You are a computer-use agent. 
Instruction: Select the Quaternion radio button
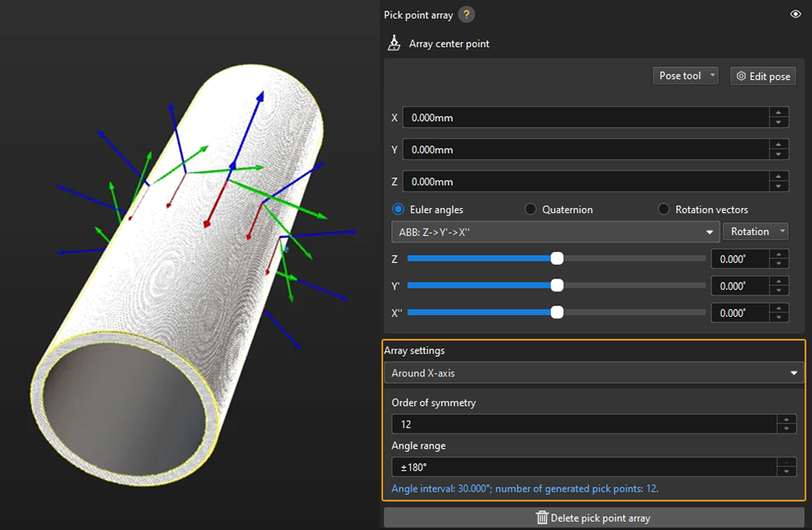531,210
